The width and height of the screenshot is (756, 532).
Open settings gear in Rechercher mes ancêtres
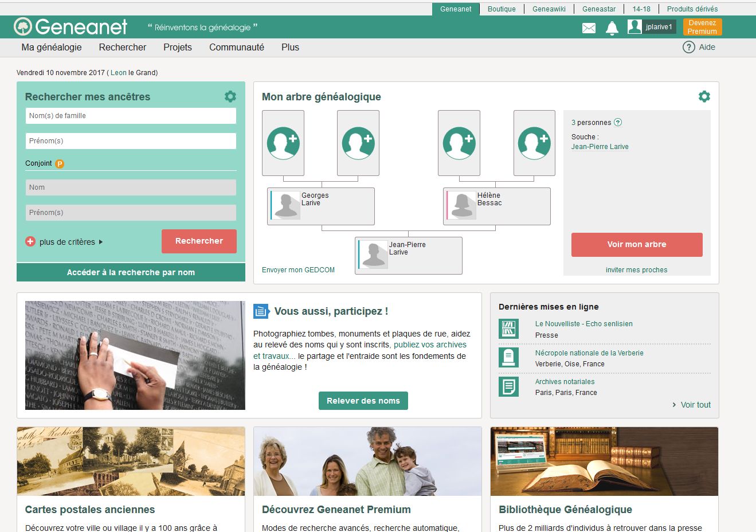tap(230, 96)
